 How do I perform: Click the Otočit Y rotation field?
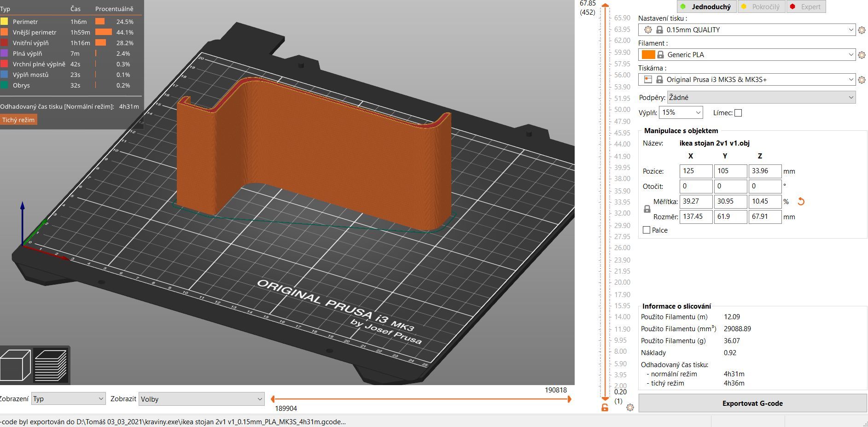[x=730, y=186]
